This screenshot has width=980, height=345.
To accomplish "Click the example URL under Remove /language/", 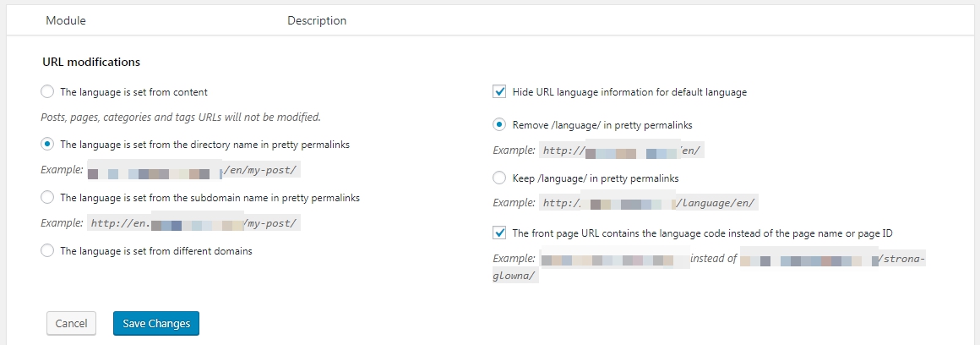I will tap(621, 151).
